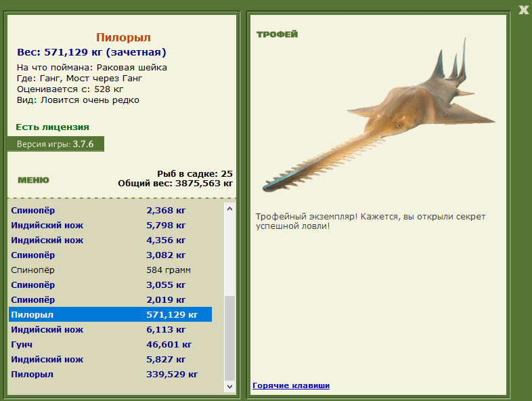Select the Спинопёр 584 грамм row
The image size is (532, 401).
(110, 270)
